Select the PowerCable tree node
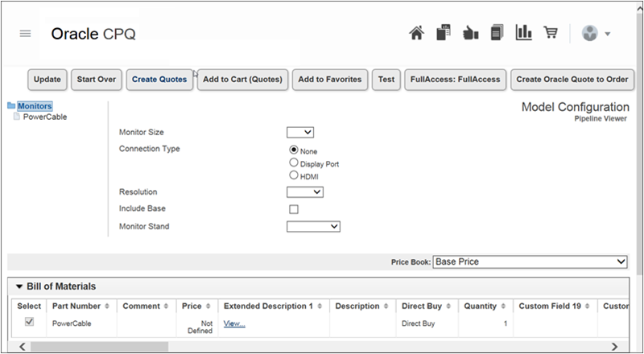The height and width of the screenshot is (354, 644). 45,117
